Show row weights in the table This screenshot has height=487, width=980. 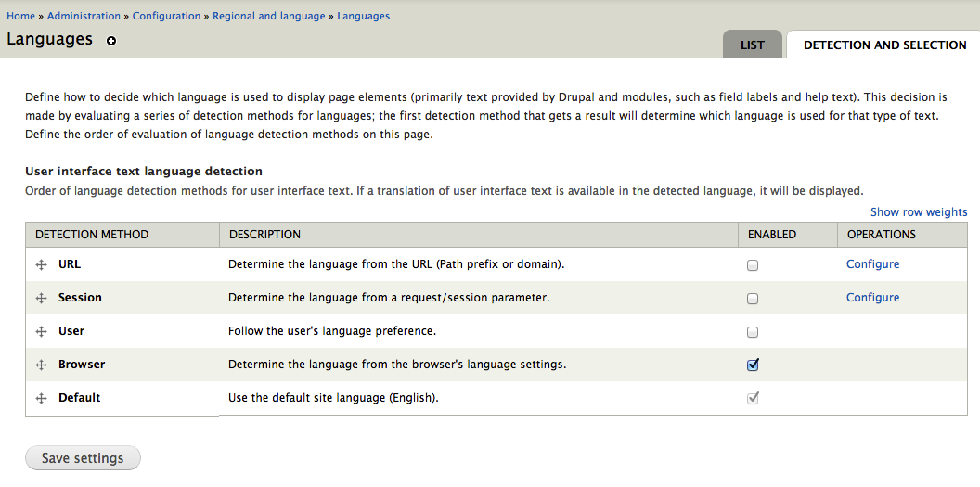918,212
